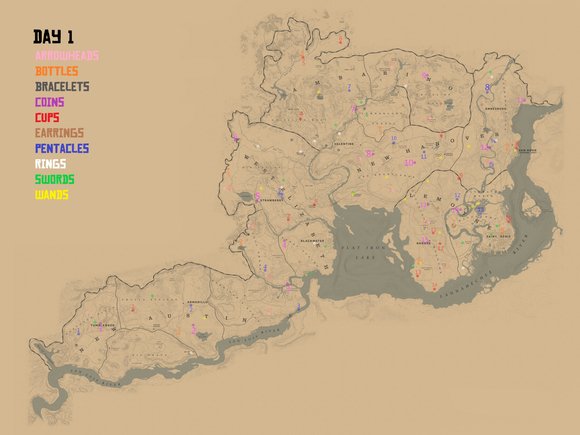
Task: Click the blue PENTACLES legend entry
Action: 62,148
